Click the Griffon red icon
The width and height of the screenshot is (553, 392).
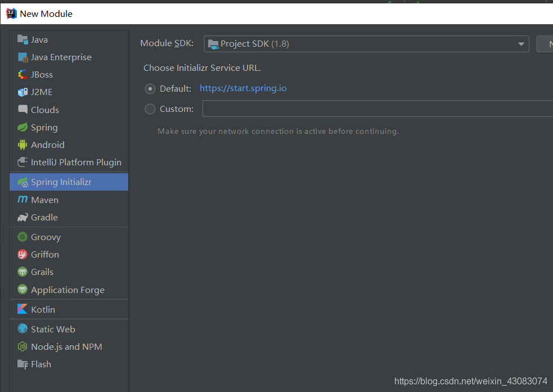point(23,254)
